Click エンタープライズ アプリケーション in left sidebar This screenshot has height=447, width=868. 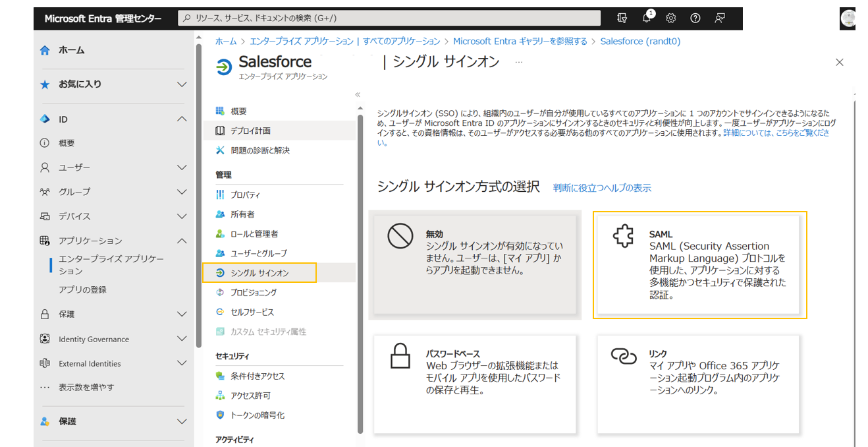tap(111, 265)
